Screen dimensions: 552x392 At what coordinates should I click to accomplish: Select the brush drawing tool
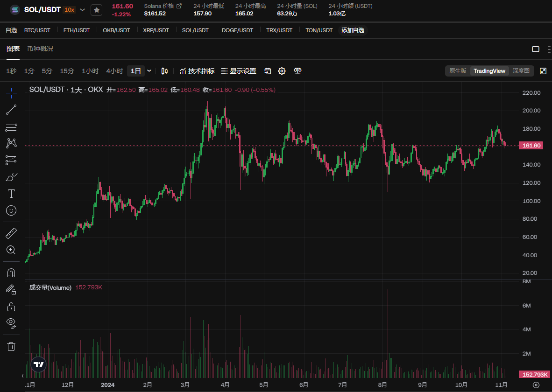pos(11,177)
